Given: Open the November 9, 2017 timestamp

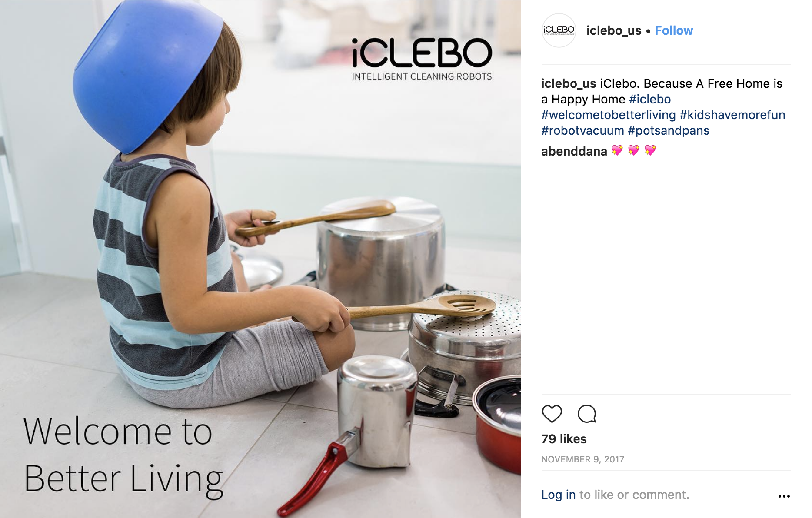Looking at the screenshot, I should coord(582,459).
